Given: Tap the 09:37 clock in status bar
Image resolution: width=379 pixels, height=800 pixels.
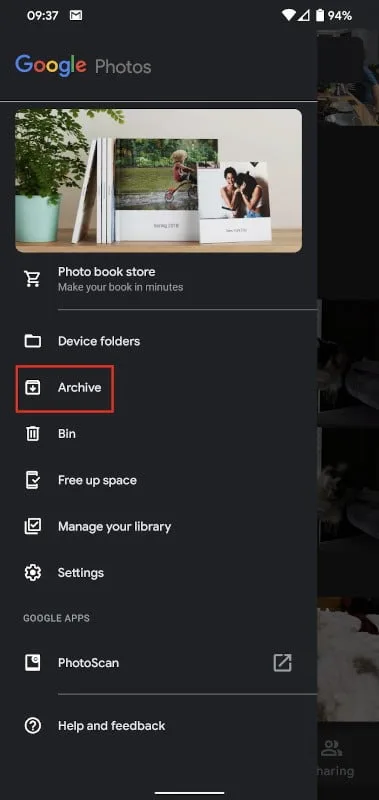Looking at the screenshot, I should pos(42,16).
